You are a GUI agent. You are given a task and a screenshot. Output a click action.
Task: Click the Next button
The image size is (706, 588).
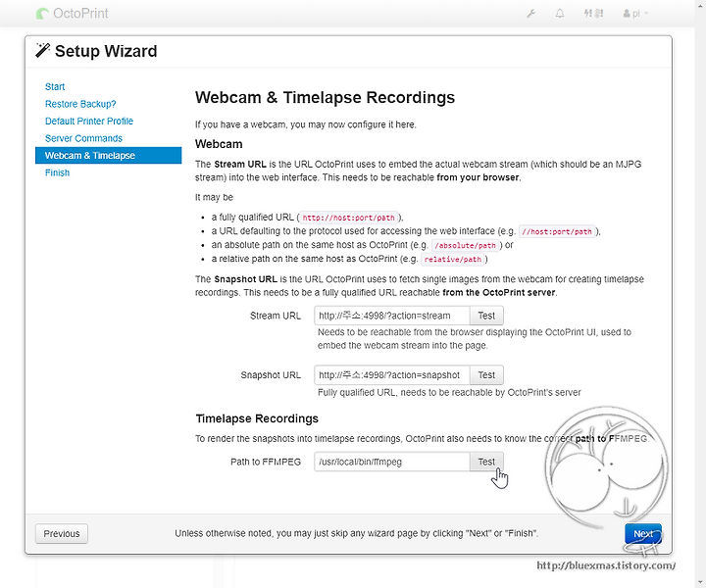643,533
